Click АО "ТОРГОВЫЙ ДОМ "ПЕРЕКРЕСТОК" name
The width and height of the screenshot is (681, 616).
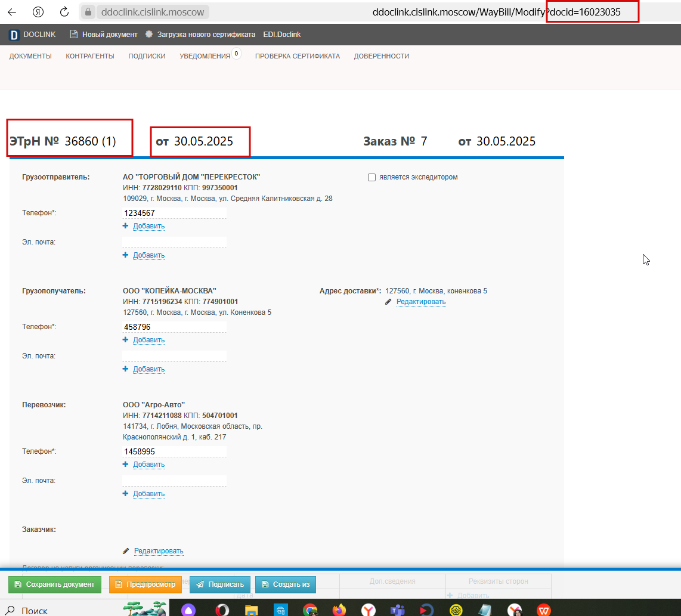(191, 177)
